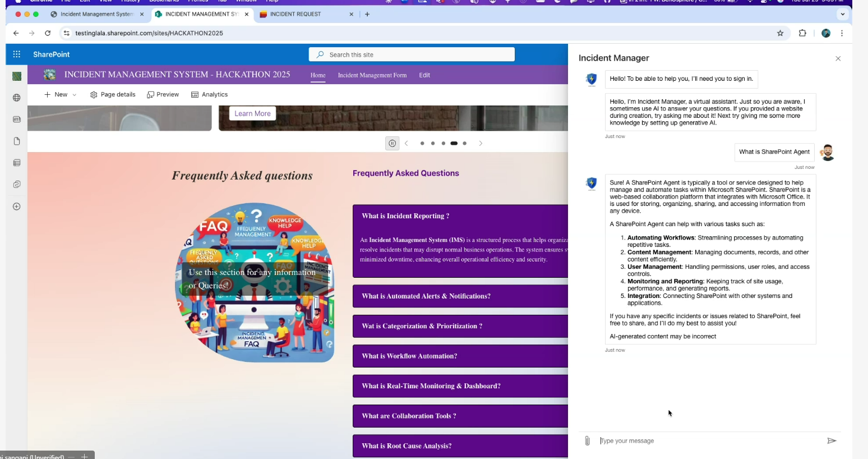
Task: Click the browser forward arrow
Action: [x=31, y=33]
